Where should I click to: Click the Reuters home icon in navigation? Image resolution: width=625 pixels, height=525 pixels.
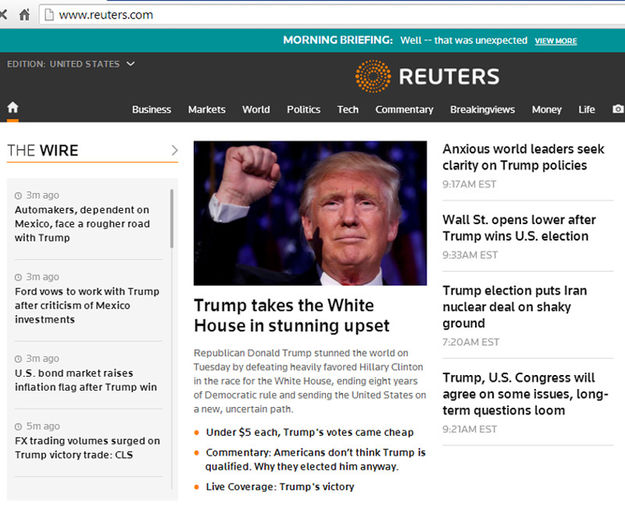pyautogui.click(x=13, y=107)
